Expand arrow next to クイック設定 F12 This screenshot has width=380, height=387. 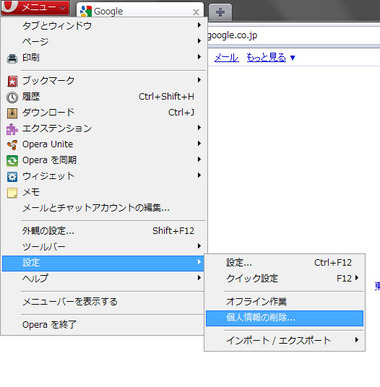coord(357,278)
